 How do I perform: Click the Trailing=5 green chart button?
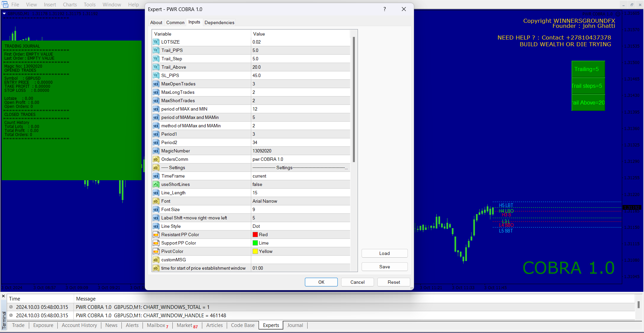(588, 69)
